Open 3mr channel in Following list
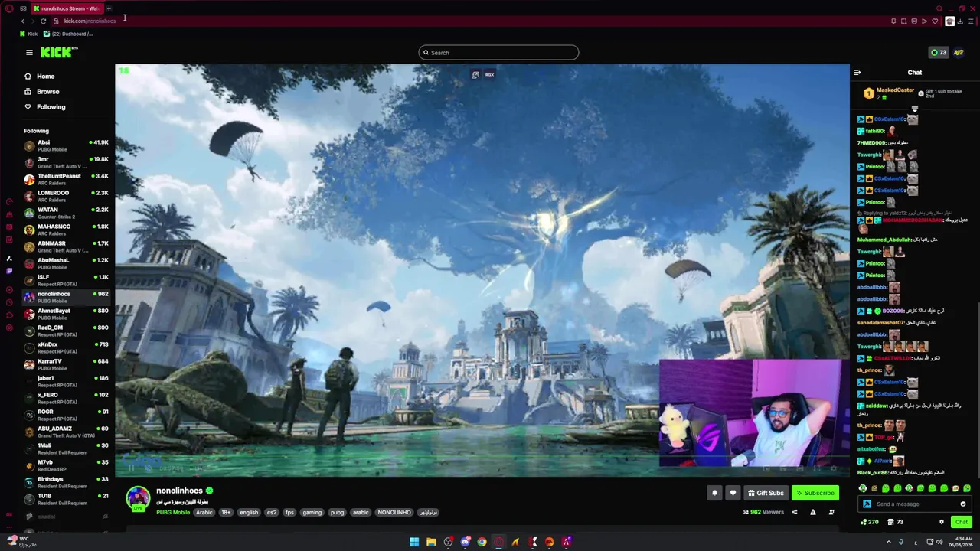The width and height of the screenshot is (980, 551). (x=66, y=162)
